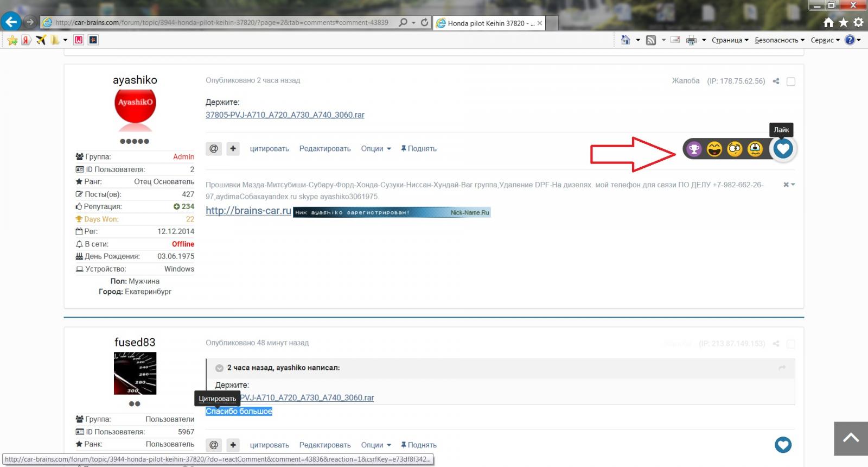This screenshot has height=467, width=868.
Task: Open the Опции dropdown under ayashiko's post
Action: (x=375, y=149)
